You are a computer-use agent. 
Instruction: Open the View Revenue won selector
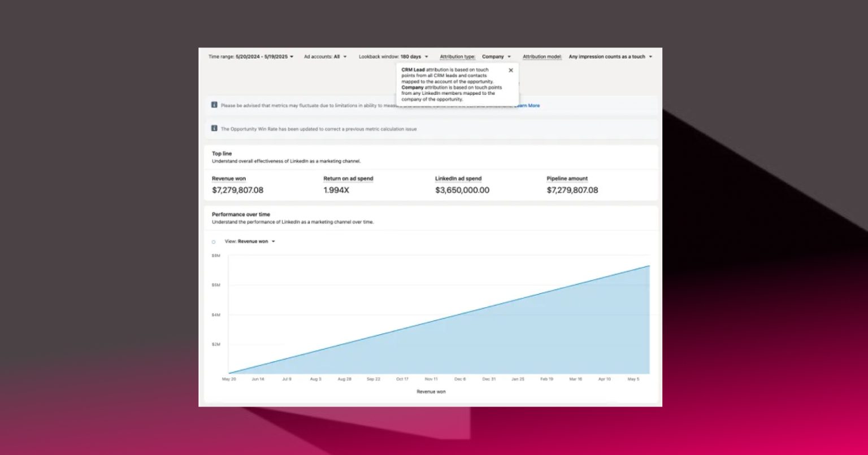(250, 241)
